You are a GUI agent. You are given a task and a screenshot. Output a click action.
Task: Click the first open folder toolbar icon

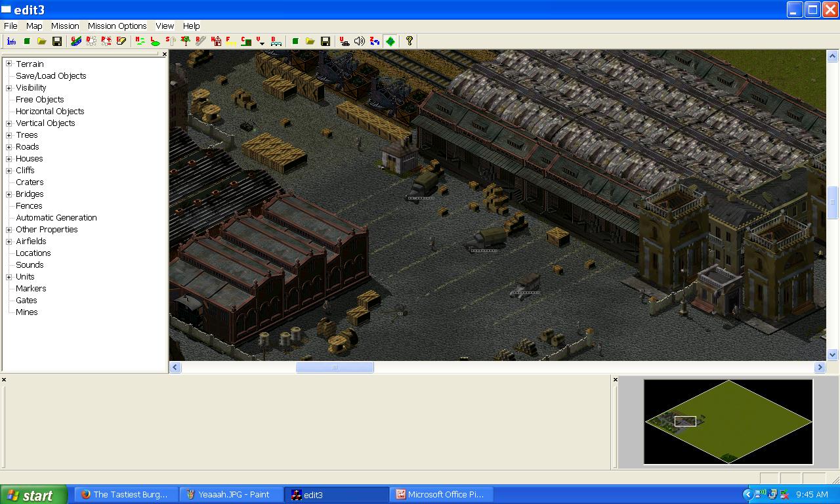click(42, 41)
